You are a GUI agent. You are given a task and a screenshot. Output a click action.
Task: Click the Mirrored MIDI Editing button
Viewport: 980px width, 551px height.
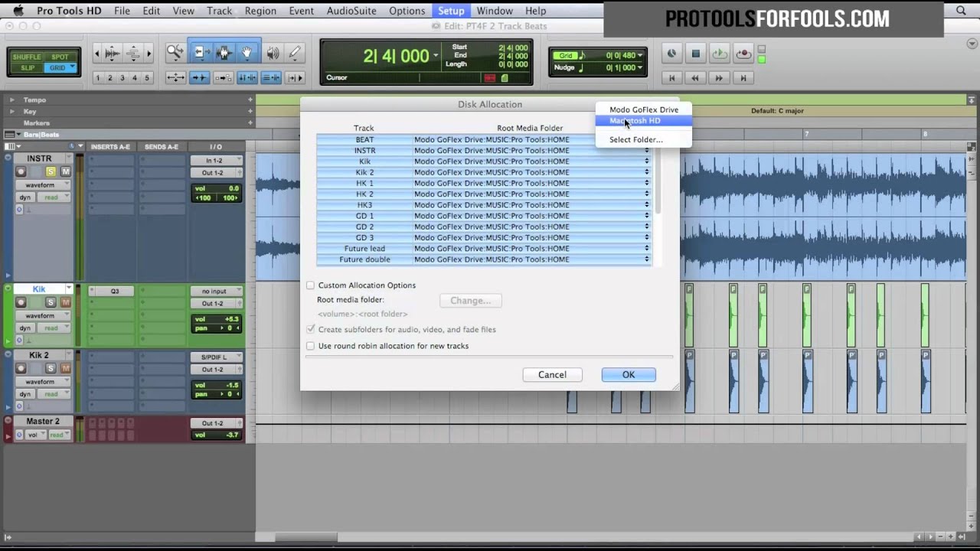(x=223, y=77)
